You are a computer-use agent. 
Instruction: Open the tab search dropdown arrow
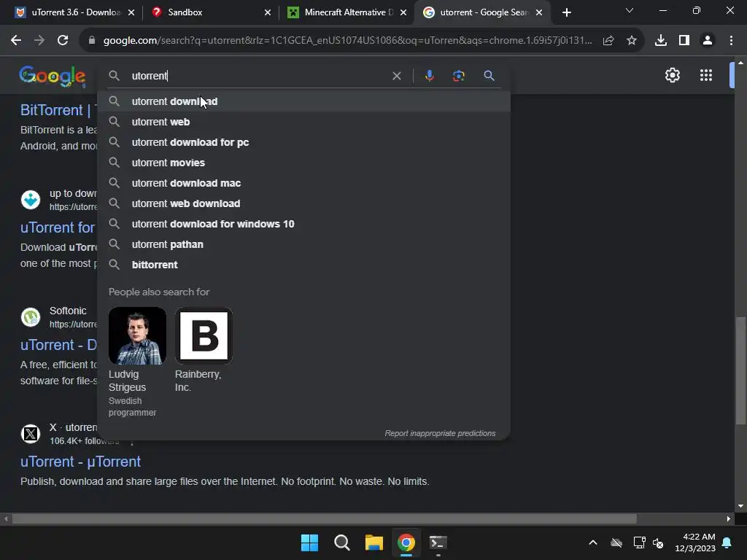click(630, 10)
